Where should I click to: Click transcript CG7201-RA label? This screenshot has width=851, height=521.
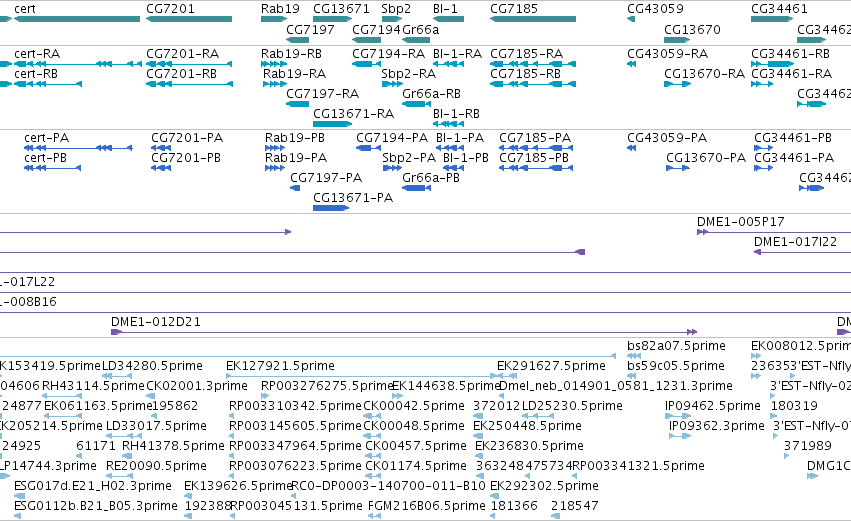182,54
